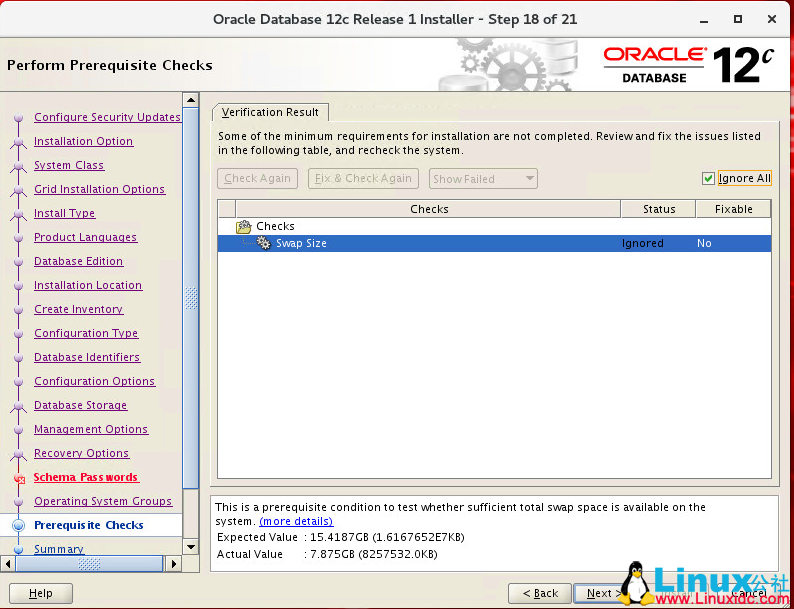Click the Fix & Check Again button
The height and width of the screenshot is (609, 794).
point(363,178)
